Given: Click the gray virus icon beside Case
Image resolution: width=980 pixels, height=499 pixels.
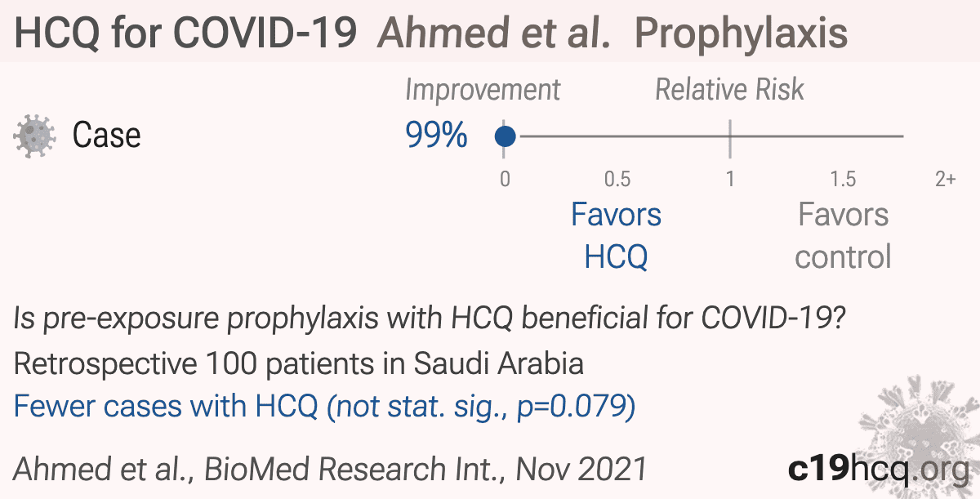Looking at the screenshot, I should click(x=34, y=136).
